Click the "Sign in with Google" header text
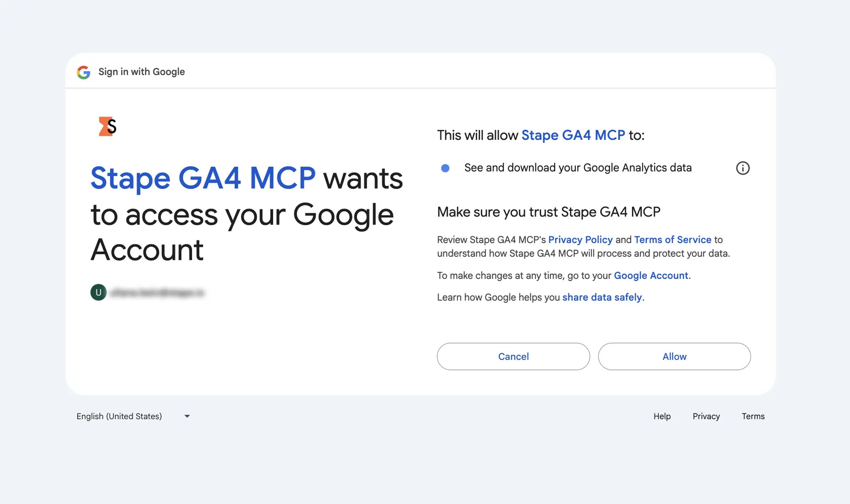The height and width of the screenshot is (504, 850). [x=141, y=72]
